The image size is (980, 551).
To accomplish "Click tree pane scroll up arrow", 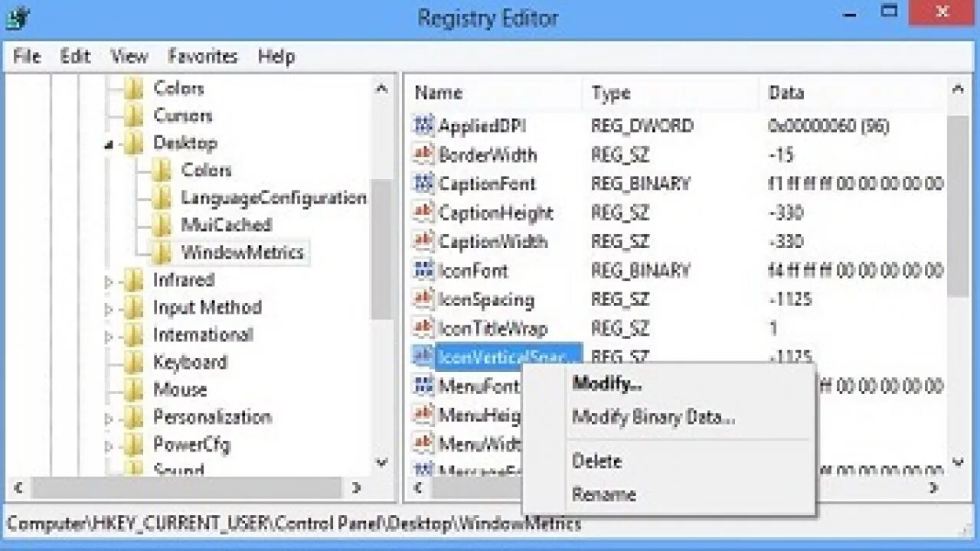I will 381,89.
